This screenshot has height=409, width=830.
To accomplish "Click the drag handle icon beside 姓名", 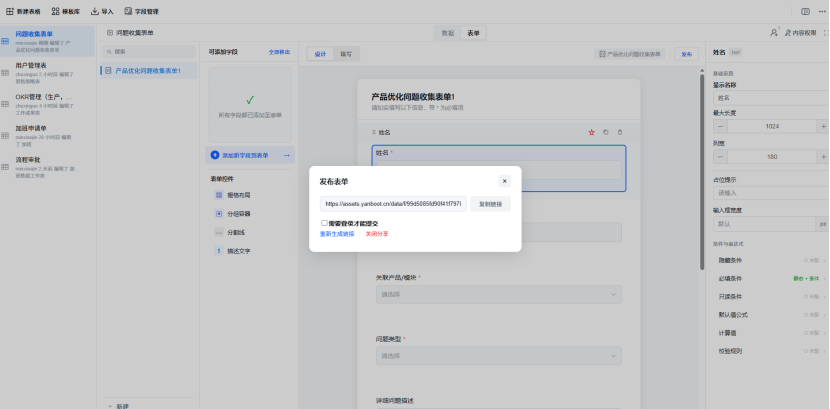I will pos(374,132).
